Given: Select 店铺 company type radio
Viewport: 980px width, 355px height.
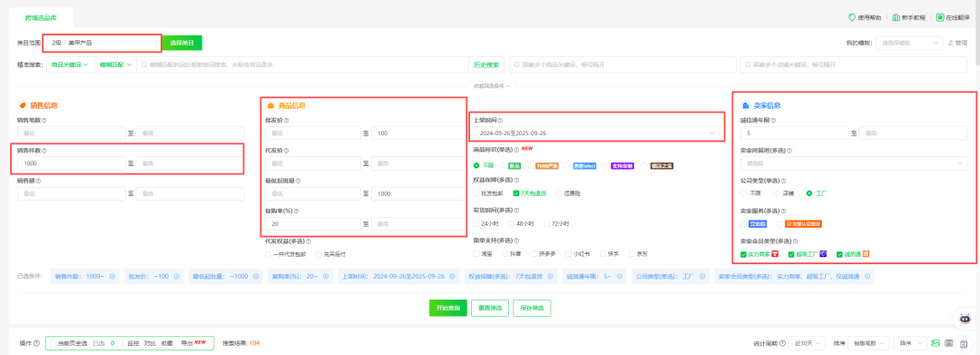Looking at the screenshot, I should click(776, 193).
